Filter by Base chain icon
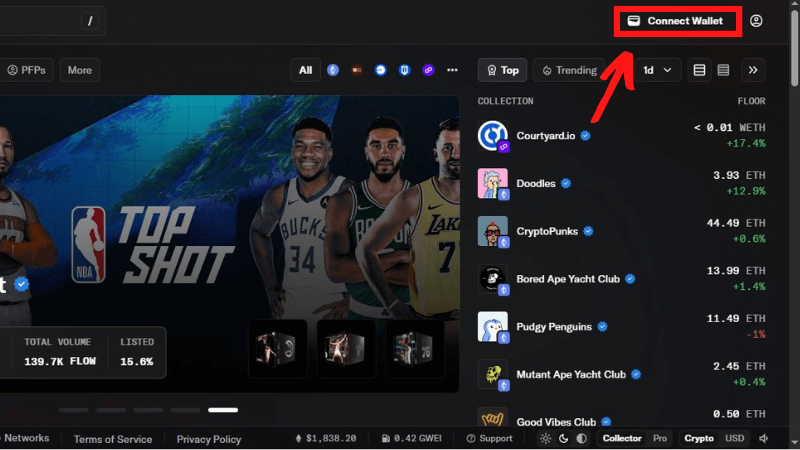Image resolution: width=800 pixels, height=450 pixels. tap(381, 70)
